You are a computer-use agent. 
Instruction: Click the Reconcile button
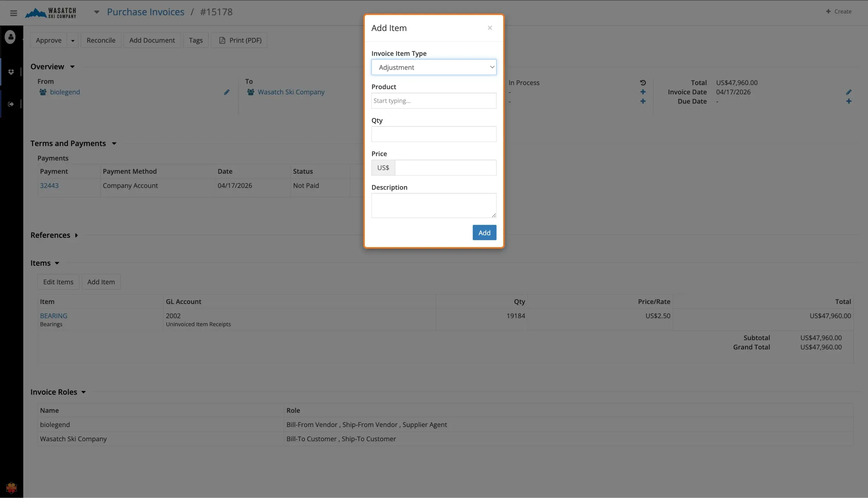coord(101,40)
